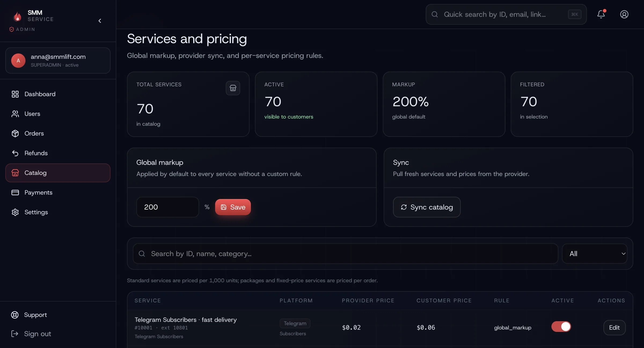Viewport: 644px width, 348px height.
Task: Collapse sidebar with chevron arrow
Action: [100, 21]
